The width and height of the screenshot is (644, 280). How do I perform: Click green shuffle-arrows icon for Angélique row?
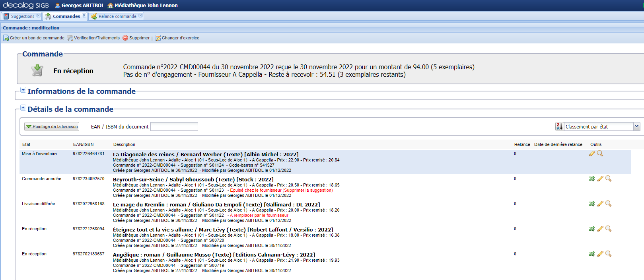click(592, 254)
